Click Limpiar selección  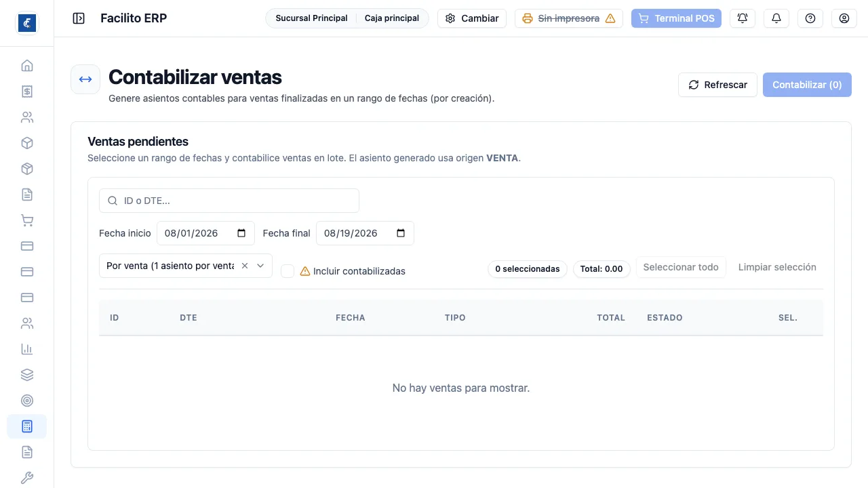click(777, 267)
